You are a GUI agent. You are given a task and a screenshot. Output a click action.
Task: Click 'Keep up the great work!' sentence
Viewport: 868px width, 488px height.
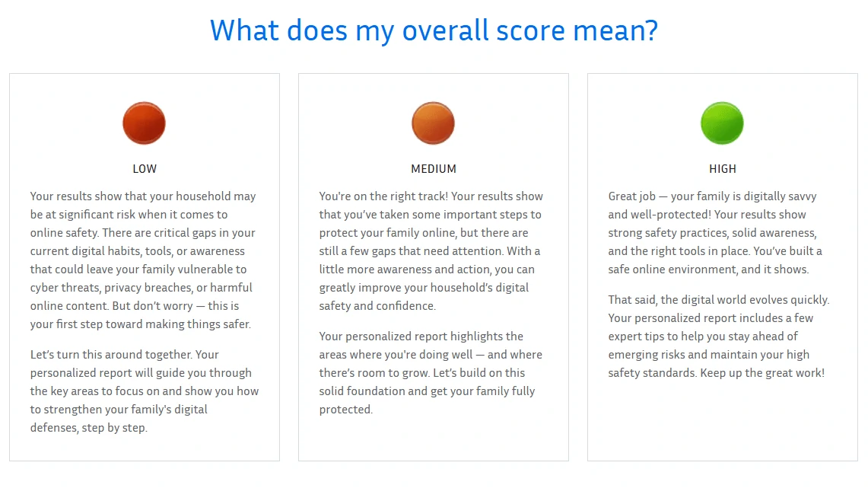pos(762,373)
